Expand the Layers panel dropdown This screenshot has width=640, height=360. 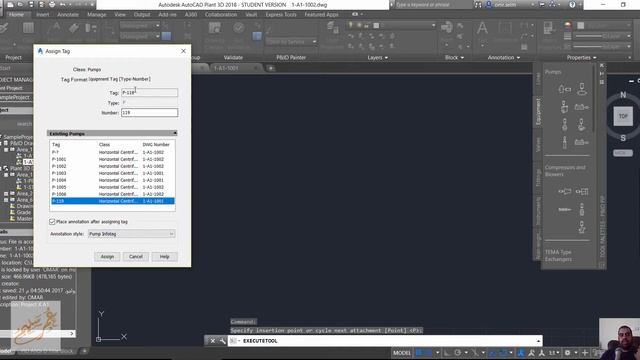point(378,58)
